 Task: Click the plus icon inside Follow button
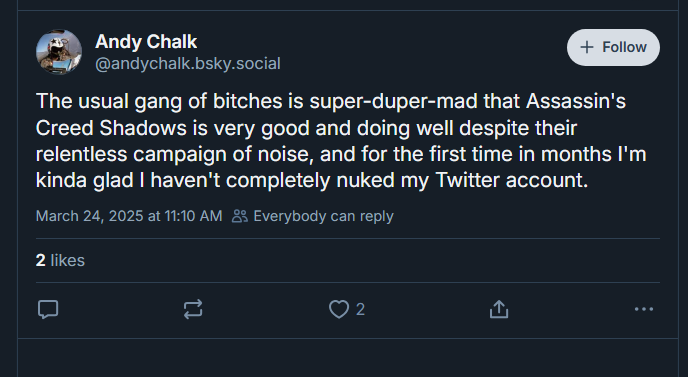587,47
